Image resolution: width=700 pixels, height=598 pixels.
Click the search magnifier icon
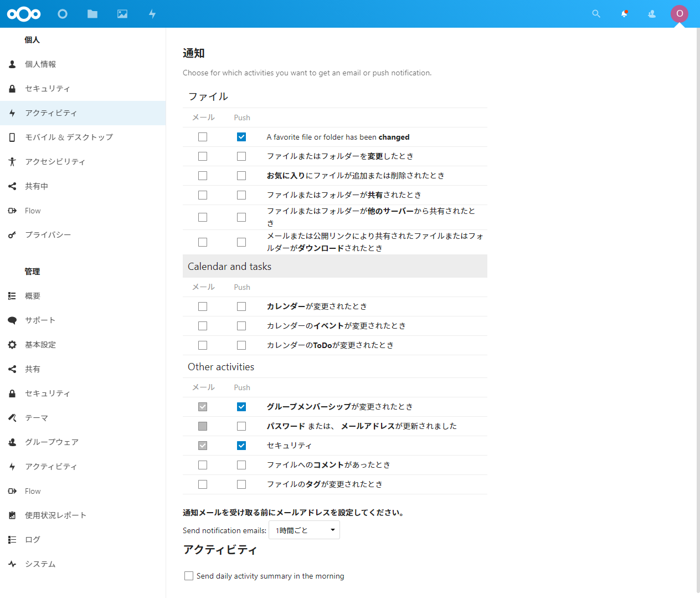596,14
